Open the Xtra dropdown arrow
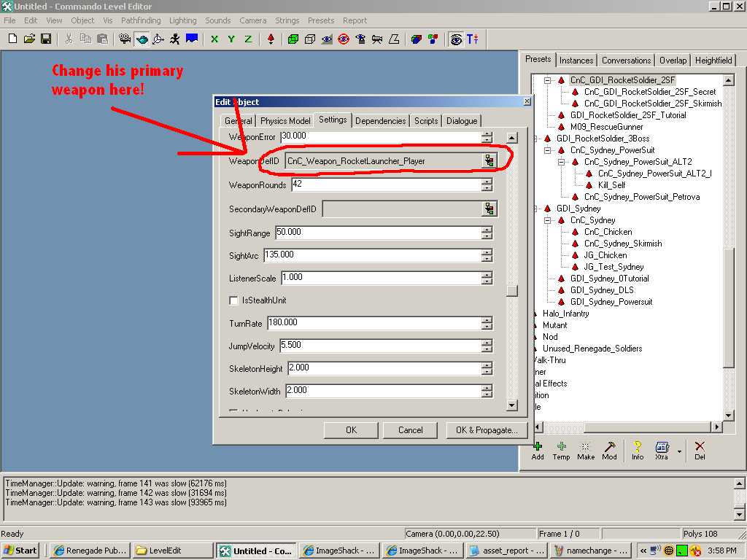This screenshot has height=560, width=747. pos(680,451)
